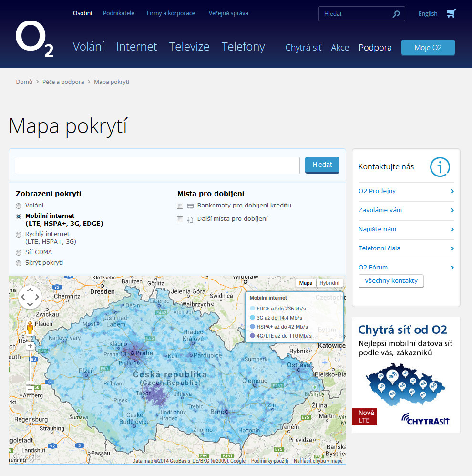Click the chevron on the Zavoláme vám row
This screenshot has height=476, width=472.
[x=452, y=210]
